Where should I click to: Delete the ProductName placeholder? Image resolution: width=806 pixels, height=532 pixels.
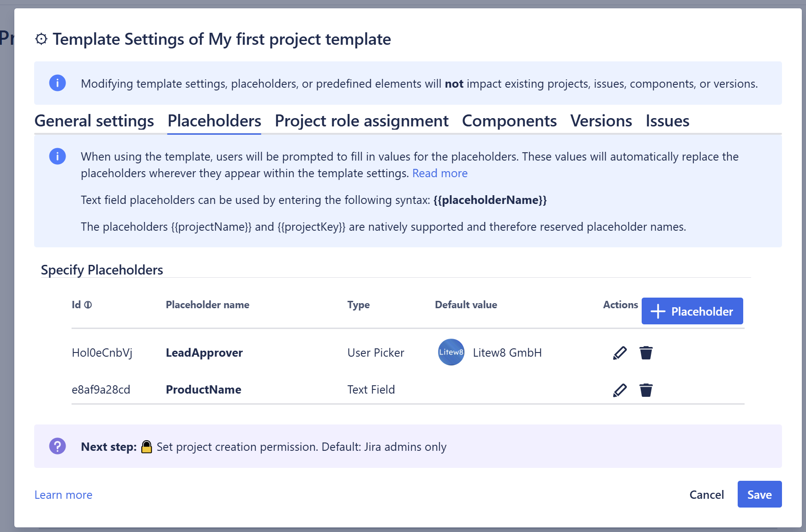tap(646, 389)
